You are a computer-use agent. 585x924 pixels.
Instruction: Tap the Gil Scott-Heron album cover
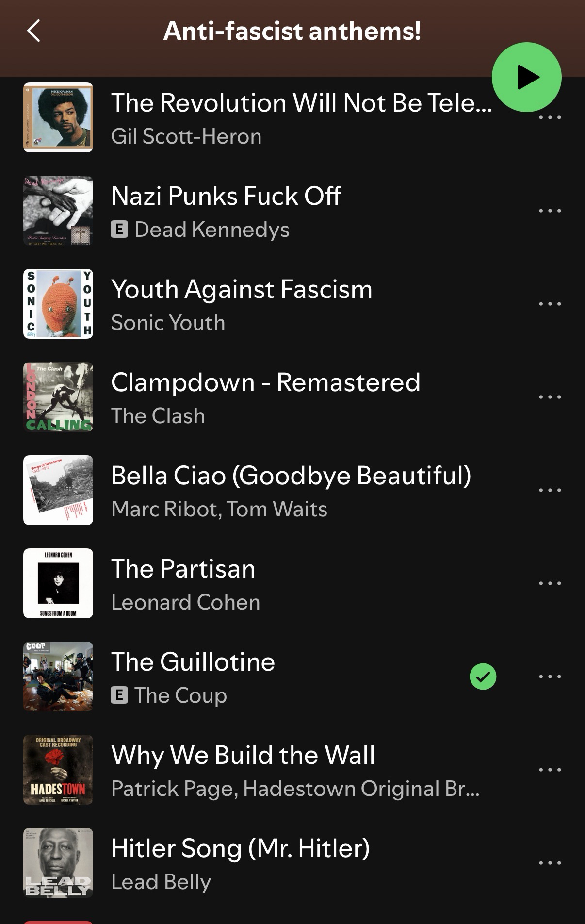pos(58,117)
